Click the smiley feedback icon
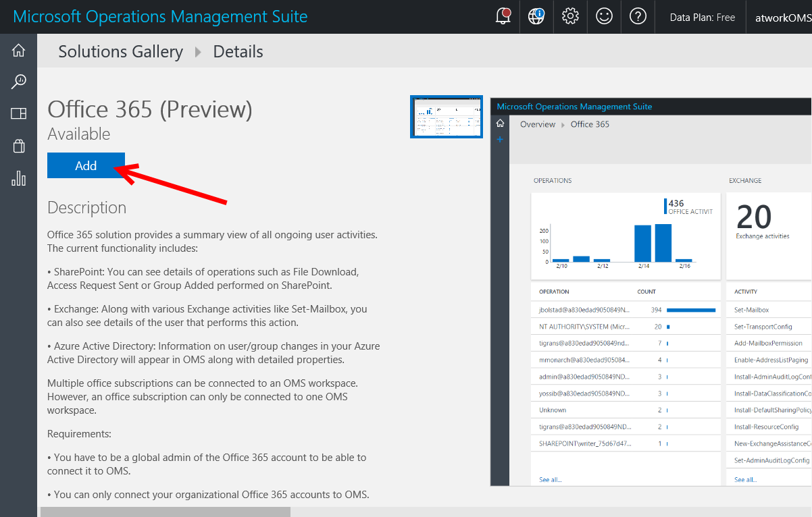Viewport: 812px width, 517px height. (x=604, y=17)
